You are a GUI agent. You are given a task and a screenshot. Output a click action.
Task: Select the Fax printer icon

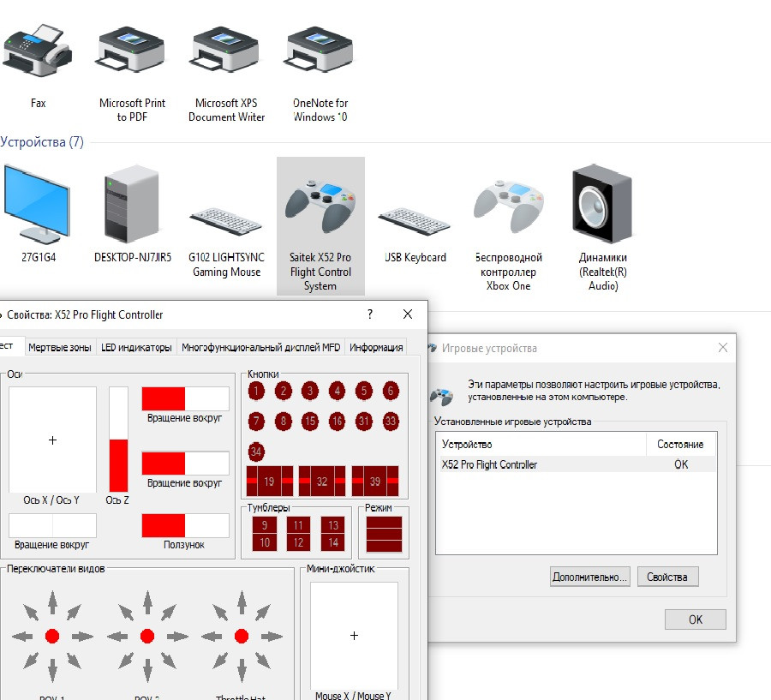(38, 51)
